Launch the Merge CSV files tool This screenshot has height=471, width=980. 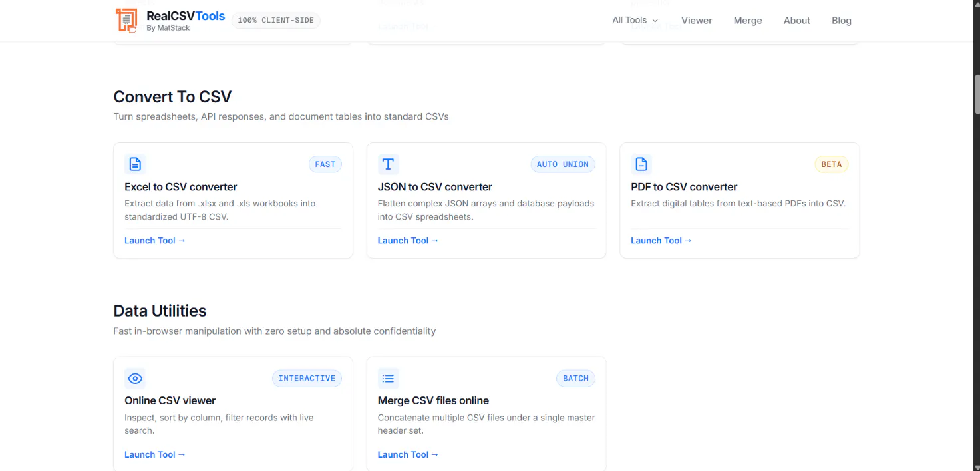(x=408, y=455)
